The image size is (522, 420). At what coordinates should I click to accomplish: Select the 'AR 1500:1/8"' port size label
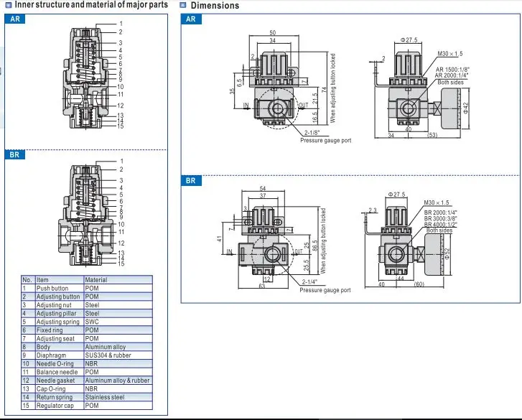pyautogui.click(x=452, y=70)
